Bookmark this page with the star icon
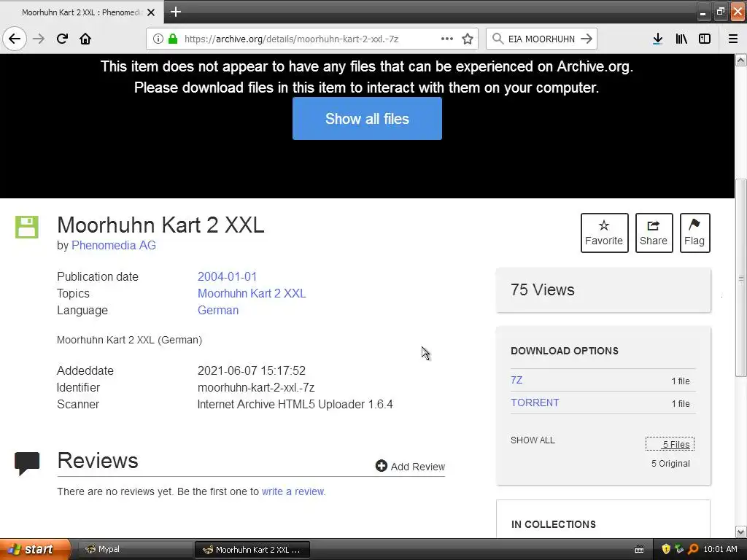 click(x=468, y=39)
